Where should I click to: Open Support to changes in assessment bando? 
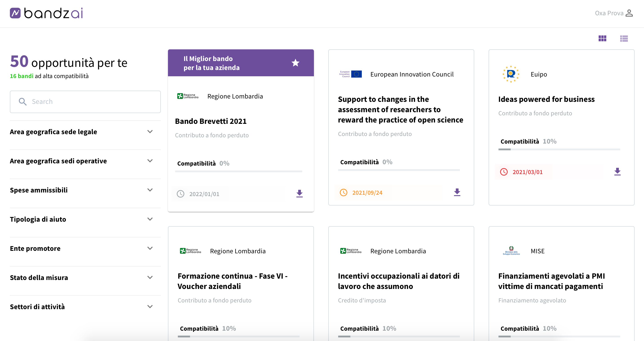tap(400, 110)
